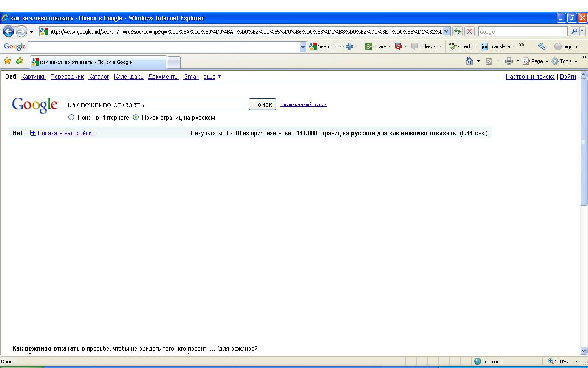Select the 'Поиск в Интернете' radio button
Screen dimensions: 588x368
coord(71,117)
